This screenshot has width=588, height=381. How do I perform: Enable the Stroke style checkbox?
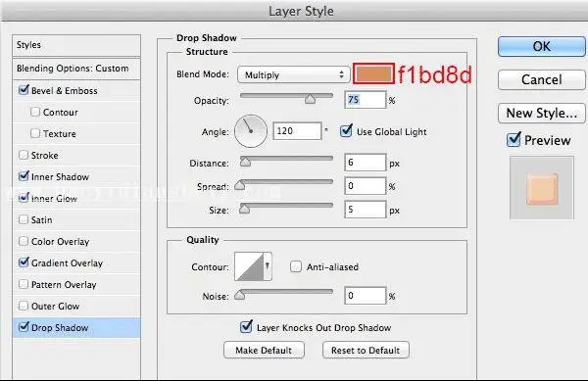pos(24,155)
